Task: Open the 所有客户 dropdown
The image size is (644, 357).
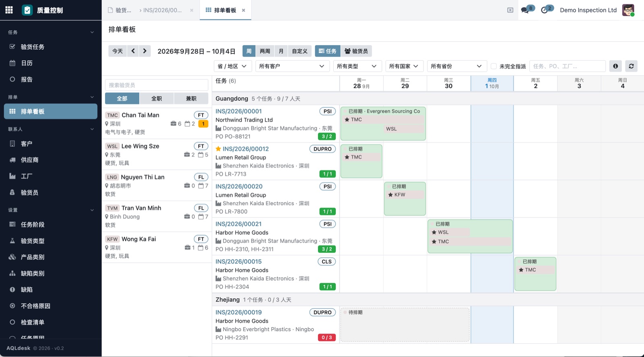Action: point(293,66)
